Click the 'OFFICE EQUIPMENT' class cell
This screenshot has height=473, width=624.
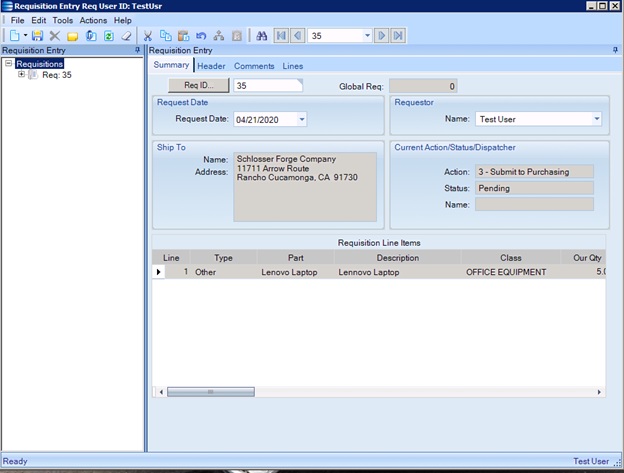tap(511, 272)
